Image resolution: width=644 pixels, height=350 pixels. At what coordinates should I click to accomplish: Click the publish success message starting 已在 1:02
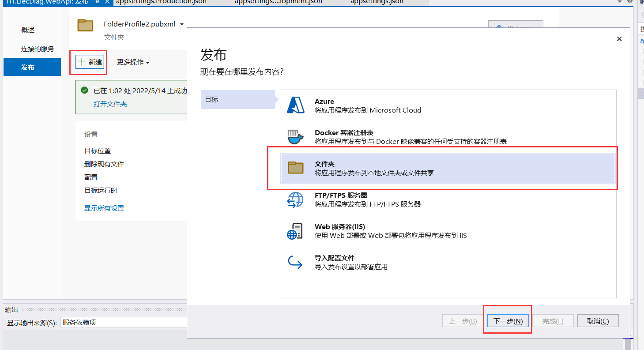[140, 91]
